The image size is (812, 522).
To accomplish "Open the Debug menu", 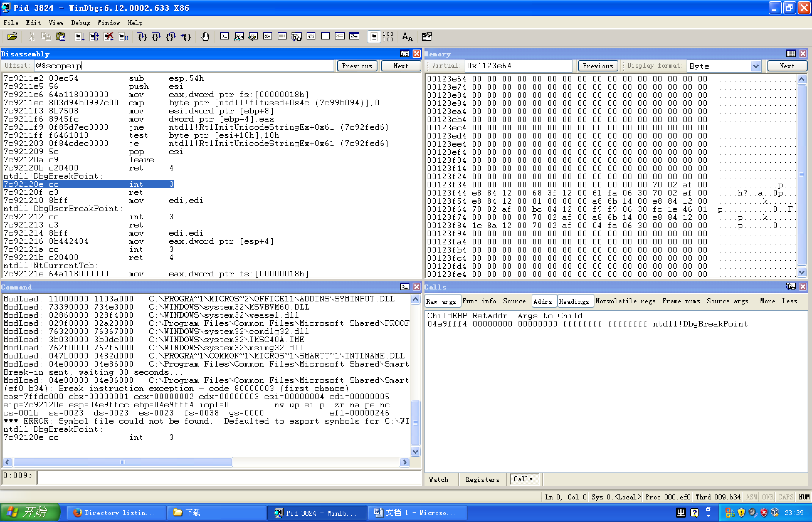I will 81,23.
